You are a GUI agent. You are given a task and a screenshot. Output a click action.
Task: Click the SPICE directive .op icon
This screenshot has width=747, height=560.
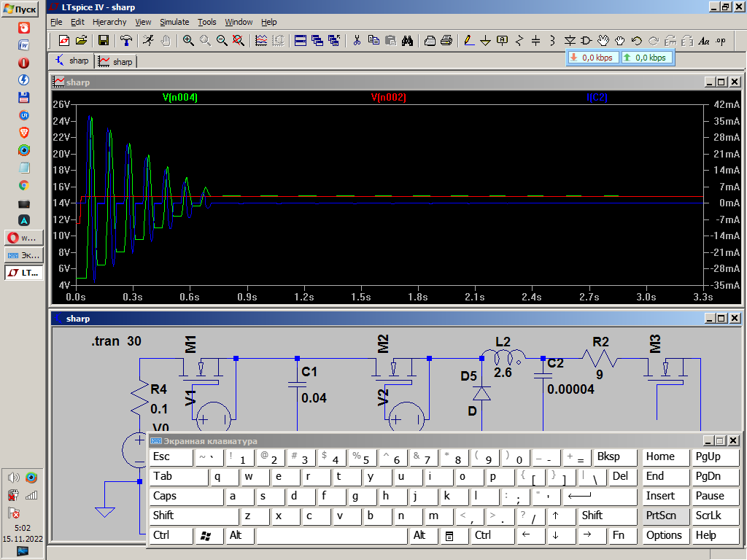tap(721, 41)
